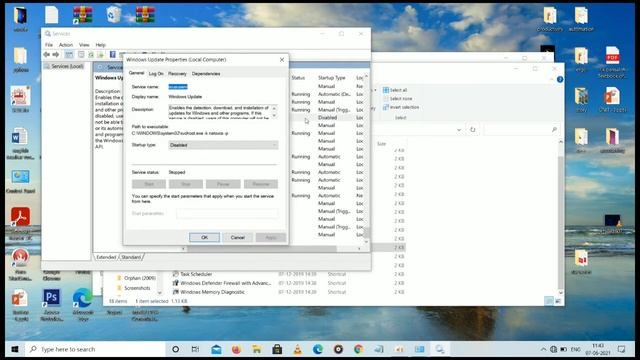Show hidden tray icons chevron
Screen dimensions: 640x360
(x=543, y=349)
